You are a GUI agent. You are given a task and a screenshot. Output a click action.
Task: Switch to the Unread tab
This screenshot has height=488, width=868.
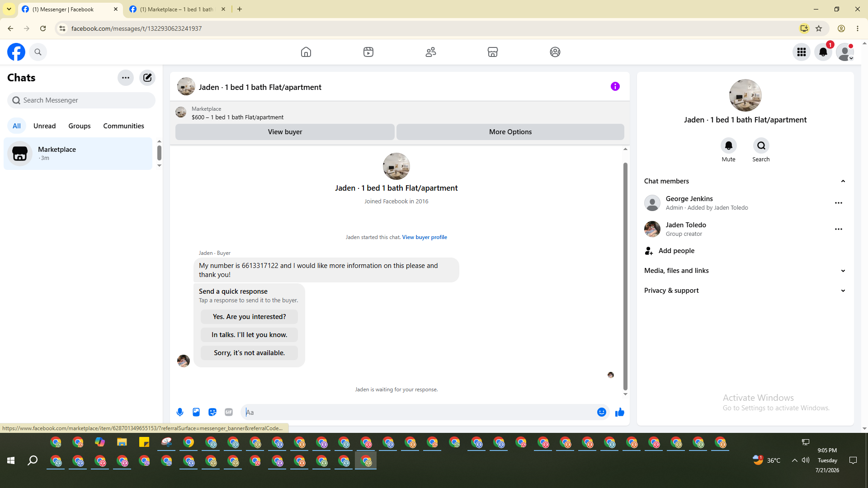pyautogui.click(x=45, y=126)
